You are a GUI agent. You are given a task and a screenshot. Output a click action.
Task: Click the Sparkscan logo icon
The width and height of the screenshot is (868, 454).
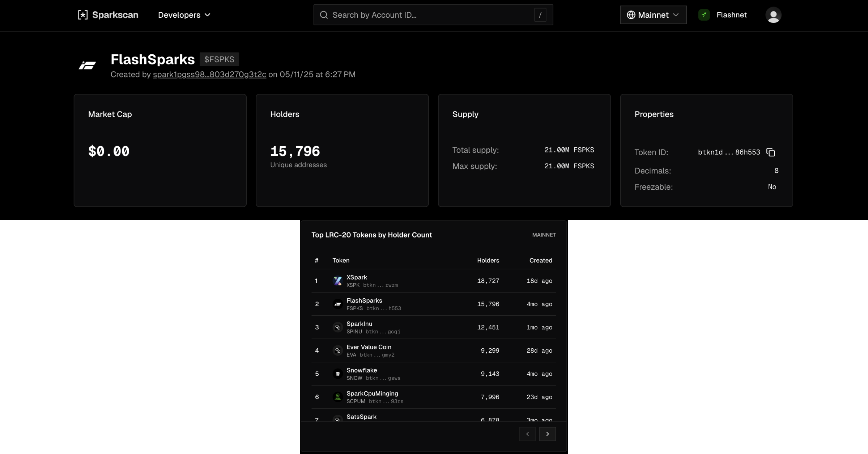point(83,15)
